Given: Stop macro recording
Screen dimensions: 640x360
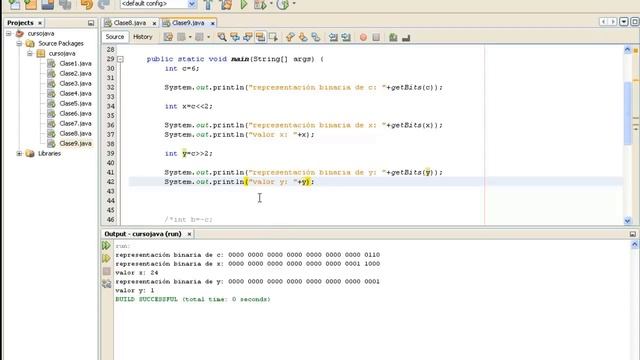Looking at the screenshot, I should pyautogui.click(x=376, y=38).
